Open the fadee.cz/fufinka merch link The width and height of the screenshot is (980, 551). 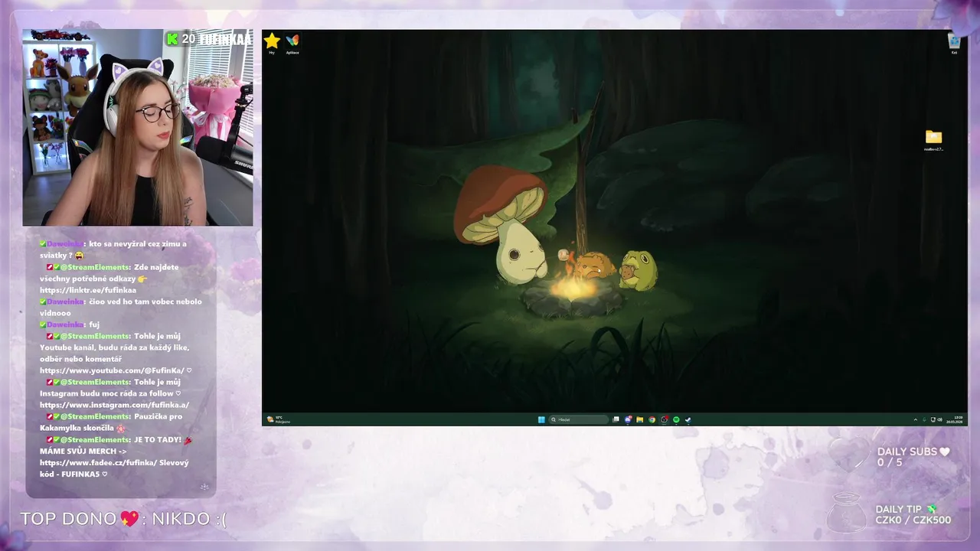[x=98, y=462]
